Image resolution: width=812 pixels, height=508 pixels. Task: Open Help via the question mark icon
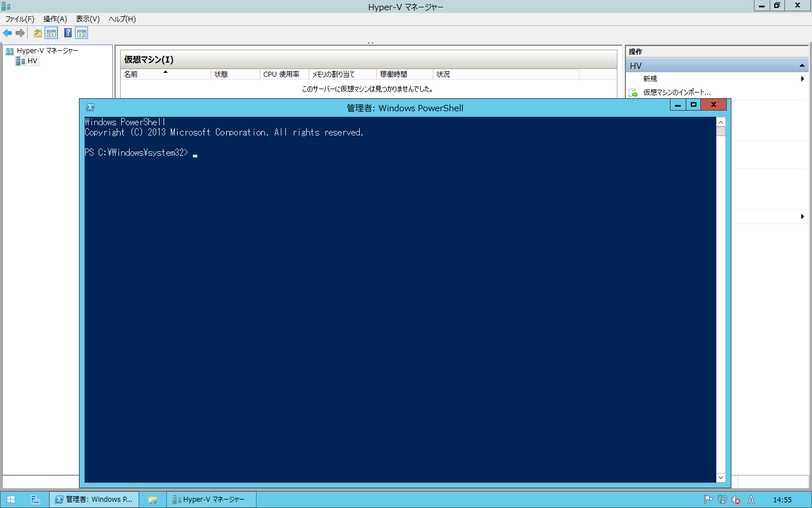click(x=68, y=33)
